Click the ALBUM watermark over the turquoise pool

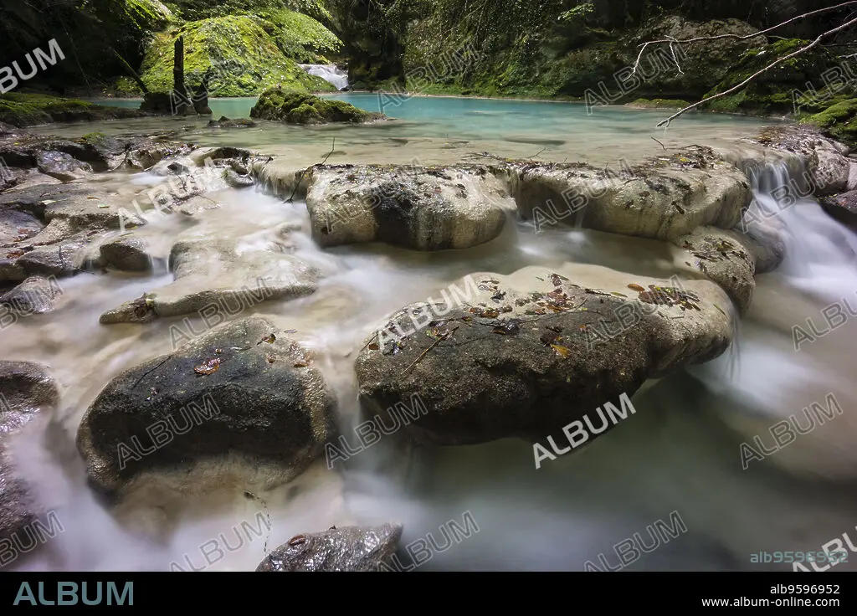pyautogui.click(x=429, y=78)
